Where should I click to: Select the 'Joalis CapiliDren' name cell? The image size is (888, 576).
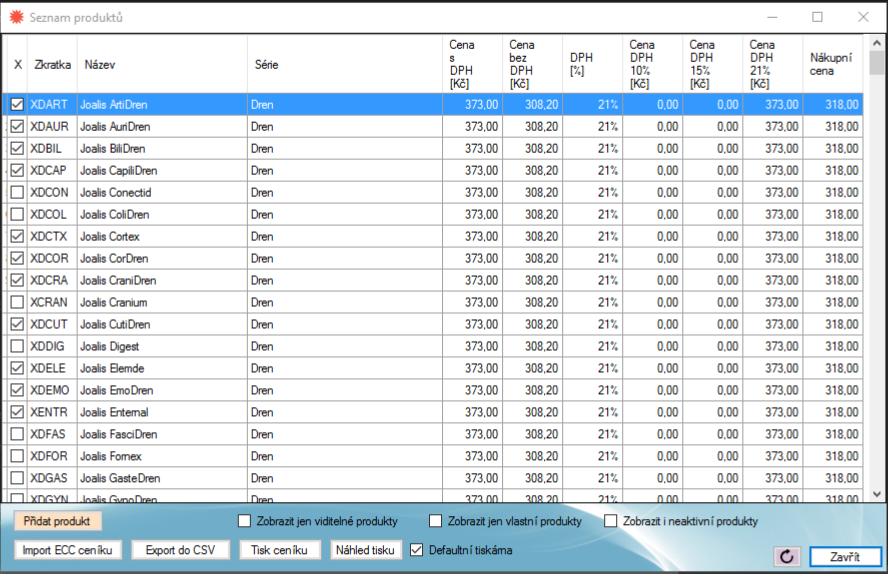click(x=162, y=170)
